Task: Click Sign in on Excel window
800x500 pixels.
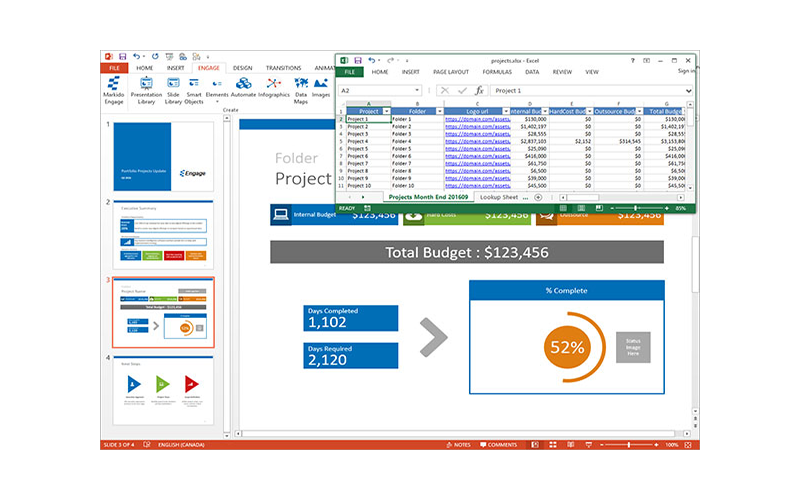Action: (686, 71)
